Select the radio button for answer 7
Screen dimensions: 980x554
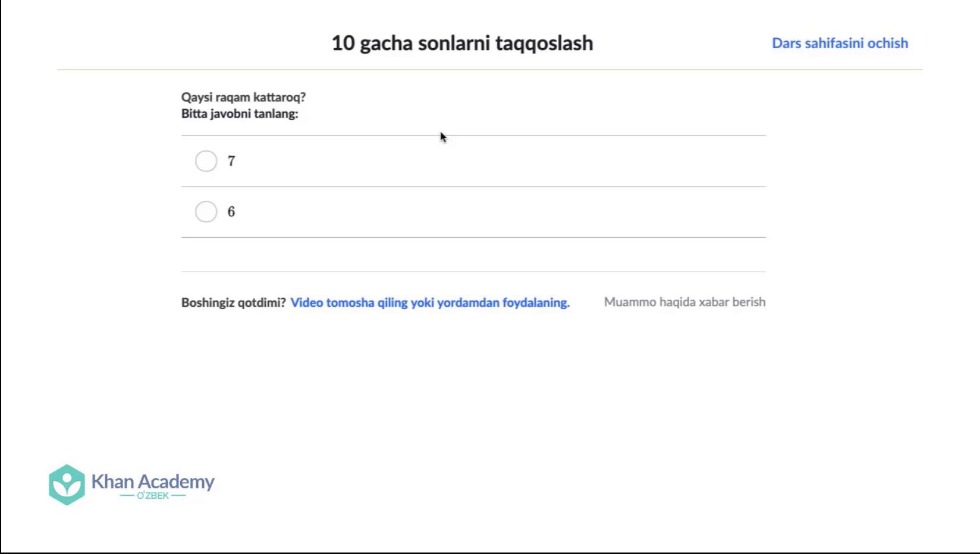(x=206, y=161)
